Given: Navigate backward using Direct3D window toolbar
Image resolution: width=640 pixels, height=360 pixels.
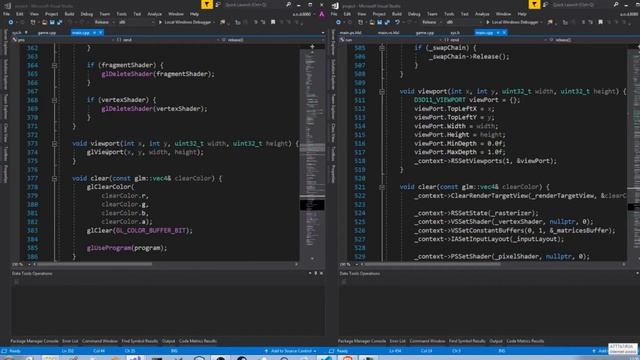Looking at the screenshot, I should click(338, 22).
